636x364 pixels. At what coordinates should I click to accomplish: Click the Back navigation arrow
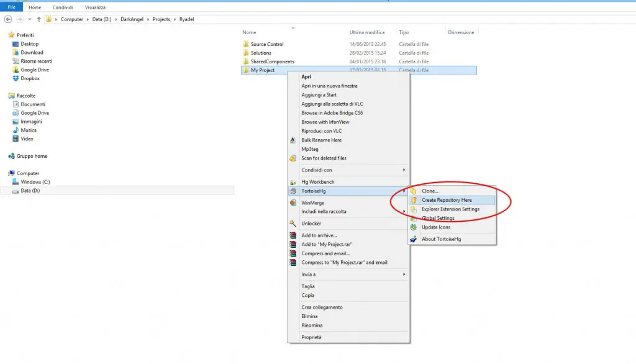tap(7, 19)
